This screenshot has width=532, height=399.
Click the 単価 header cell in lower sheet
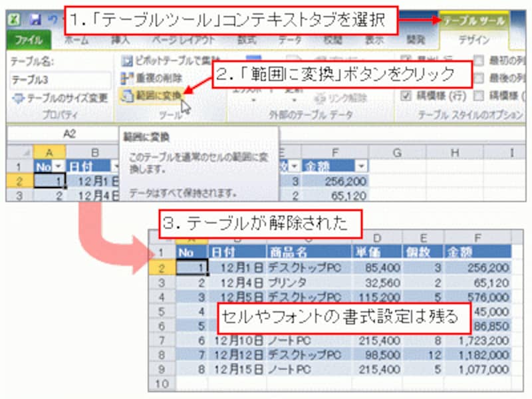coord(376,252)
